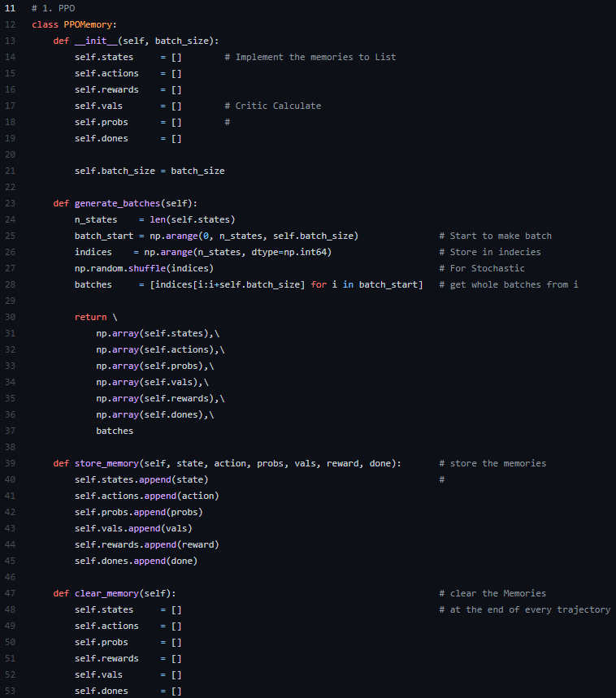Click the word 'batches' on line 37
Image resolution: width=616 pixels, height=698 pixels.
[115, 431]
